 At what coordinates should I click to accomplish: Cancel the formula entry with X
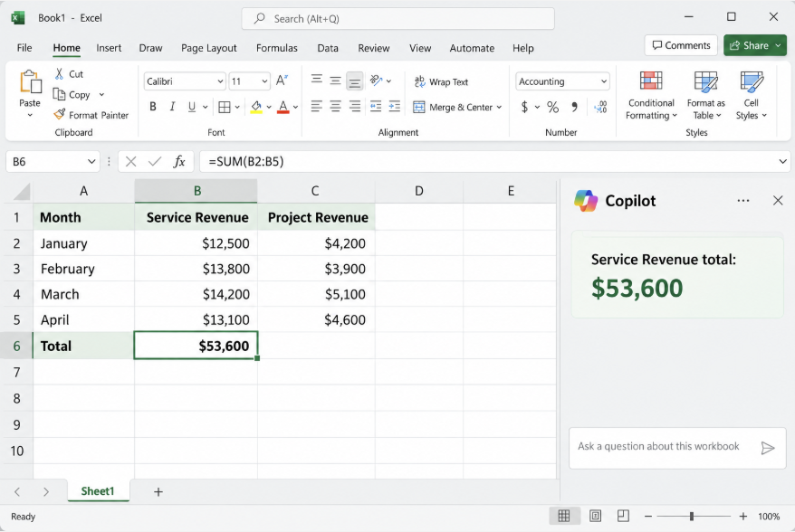[x=130, y=162]
